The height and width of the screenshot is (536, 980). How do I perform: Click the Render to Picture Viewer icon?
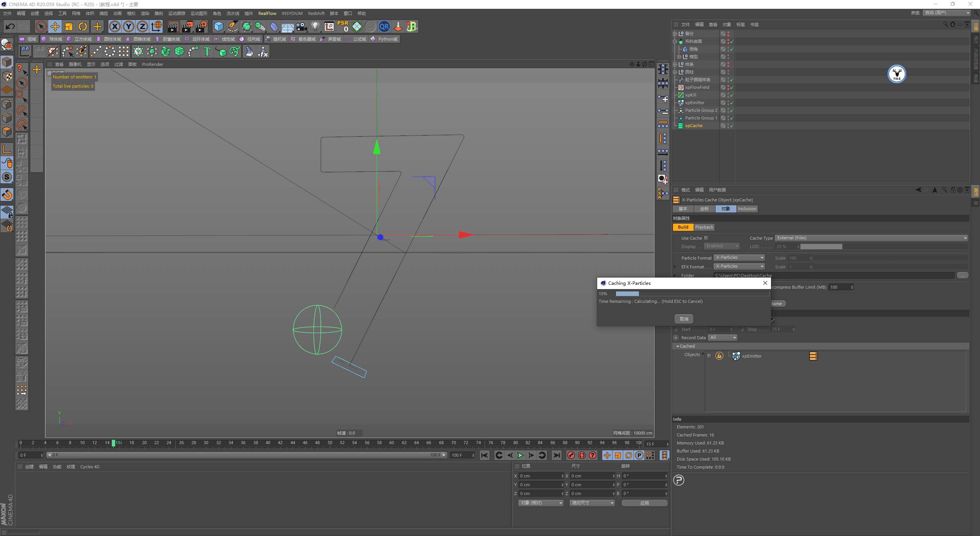[187, 26]
